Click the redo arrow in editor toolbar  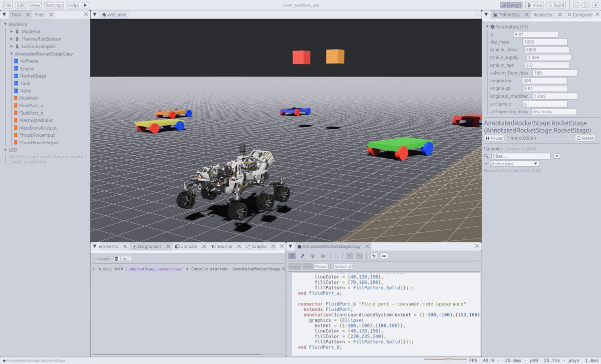[359, 256]
